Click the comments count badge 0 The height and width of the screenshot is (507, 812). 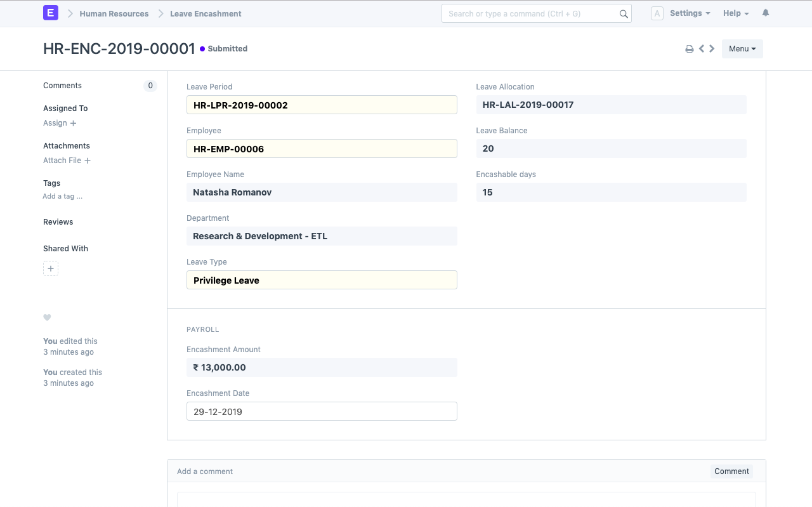[150, 86]
